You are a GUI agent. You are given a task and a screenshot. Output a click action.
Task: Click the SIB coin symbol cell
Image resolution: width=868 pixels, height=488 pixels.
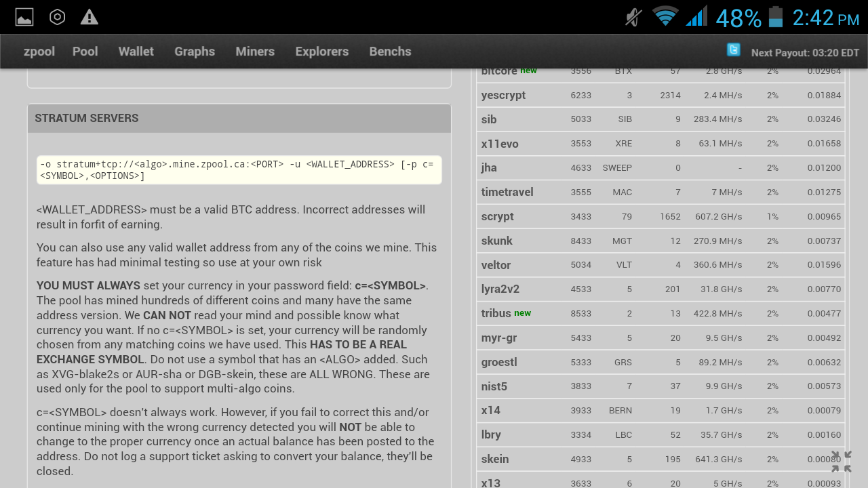625,119
